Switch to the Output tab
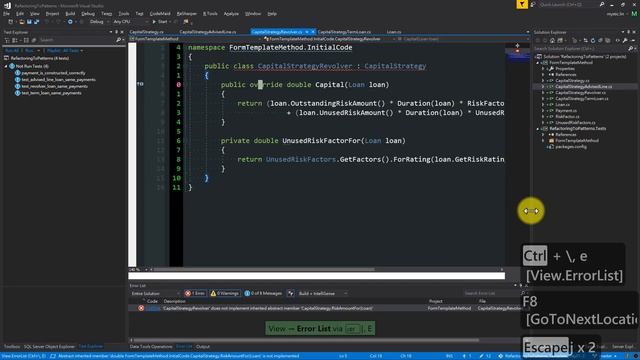The image size is (640, 360). coord(203,347)
